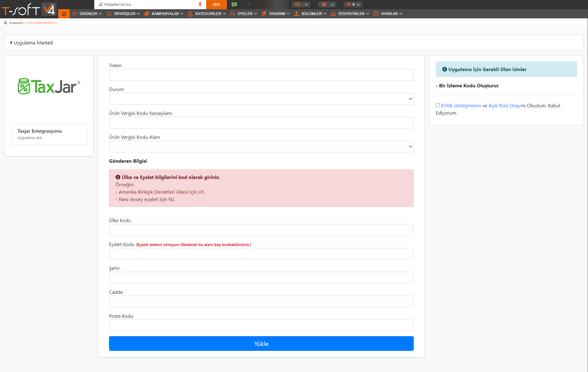Go to Anasayfa breadcrumb link

point(15,23)
